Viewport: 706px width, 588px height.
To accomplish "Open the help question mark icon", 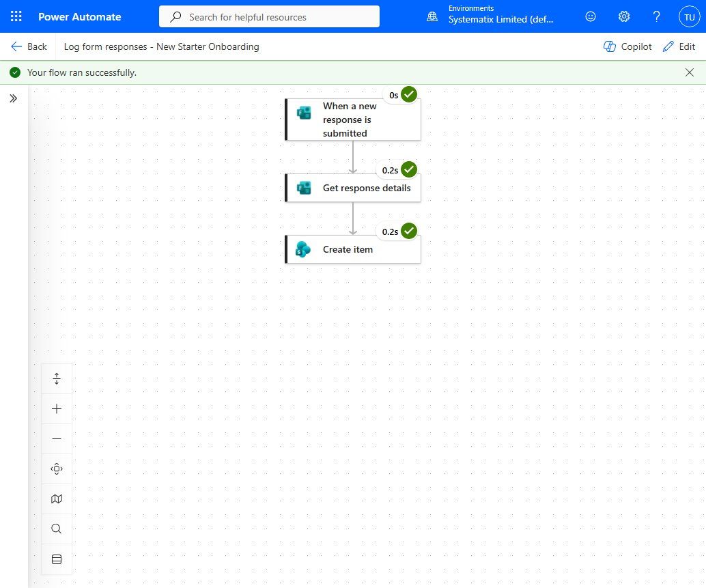I will click(x=656, y=16).
